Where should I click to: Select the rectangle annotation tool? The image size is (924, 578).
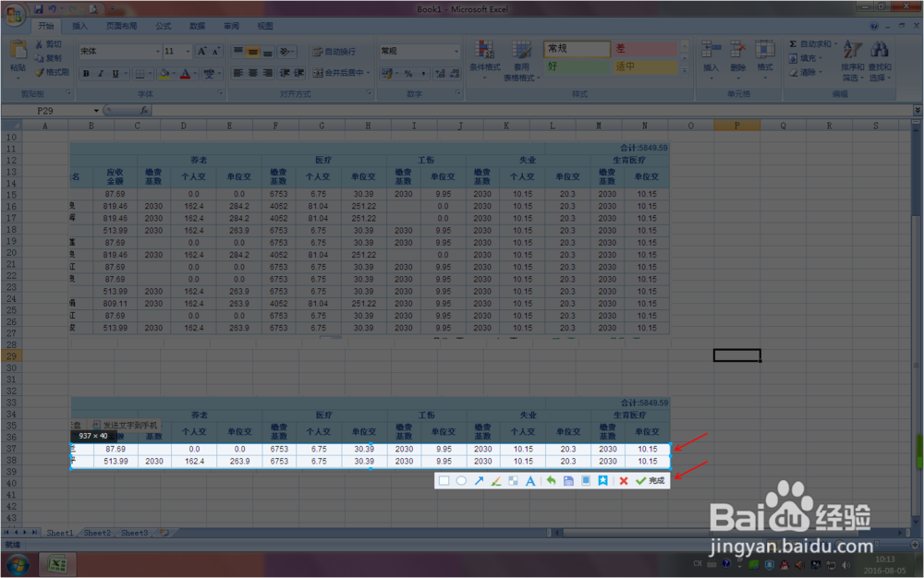click(x=444, y=481)
